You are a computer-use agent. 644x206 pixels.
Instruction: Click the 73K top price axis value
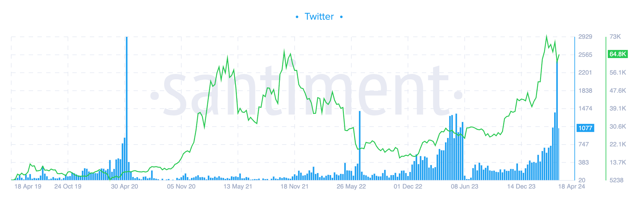[615, 37]
